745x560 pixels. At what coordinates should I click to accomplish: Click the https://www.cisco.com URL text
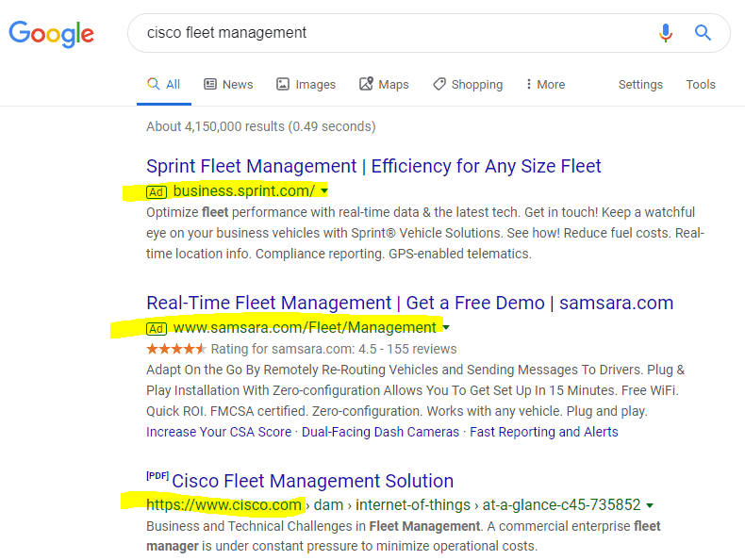pos(223,505)
